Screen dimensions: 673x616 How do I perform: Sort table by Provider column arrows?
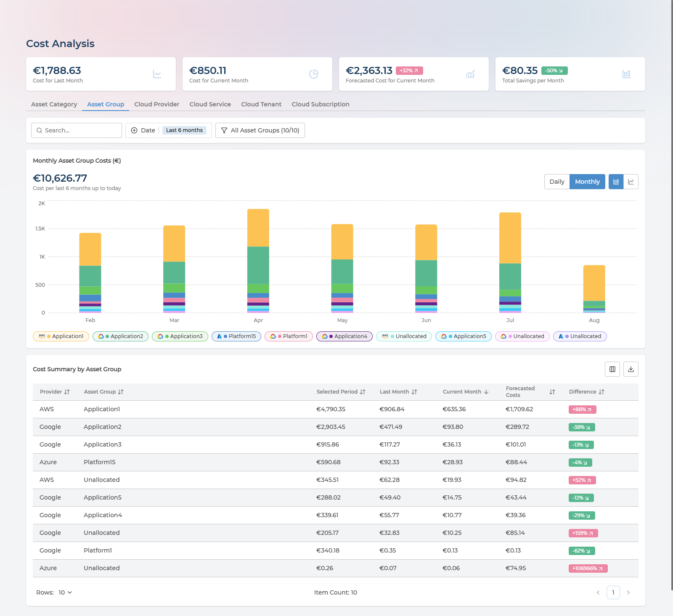[67, 392]
